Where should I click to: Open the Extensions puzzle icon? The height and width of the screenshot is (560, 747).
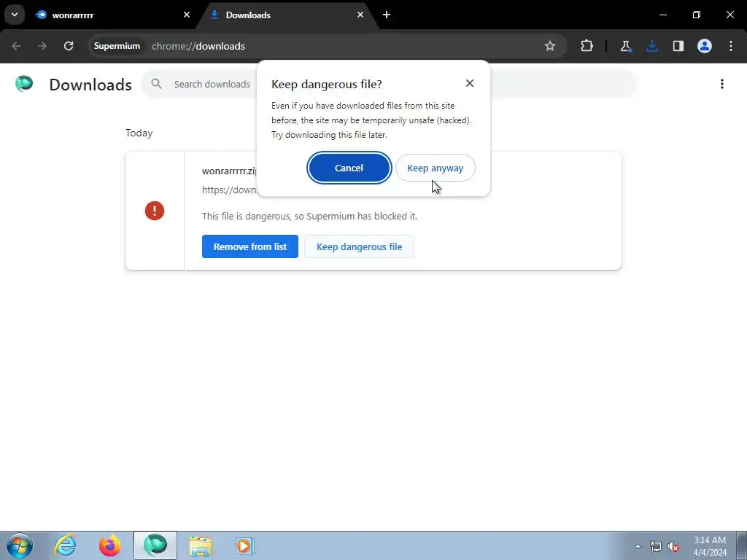coord(587,46)
